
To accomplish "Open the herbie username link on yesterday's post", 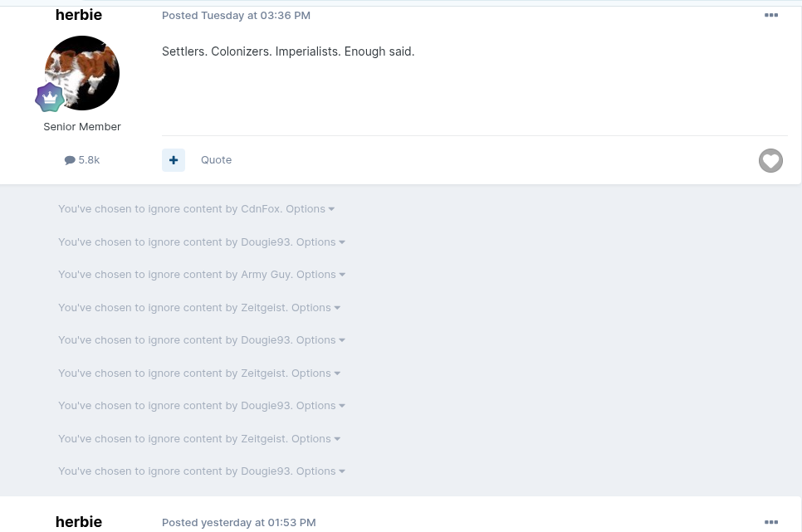I will [79, 522].
